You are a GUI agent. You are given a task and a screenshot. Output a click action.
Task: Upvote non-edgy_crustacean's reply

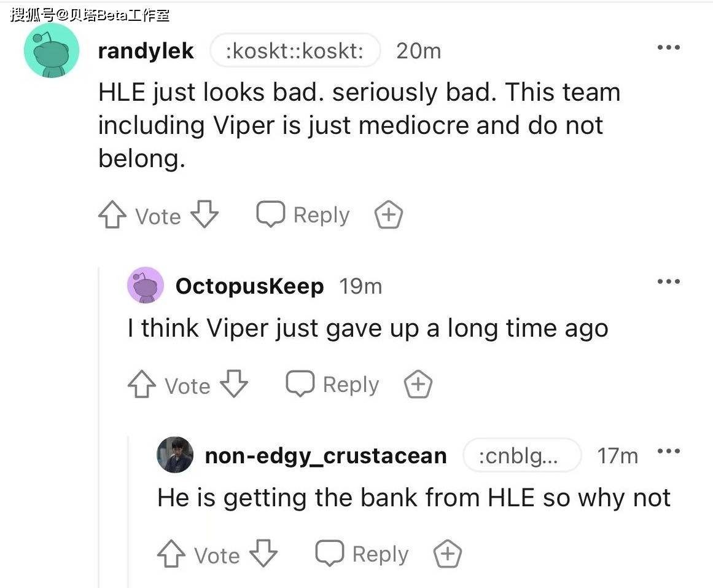point(171,554)
